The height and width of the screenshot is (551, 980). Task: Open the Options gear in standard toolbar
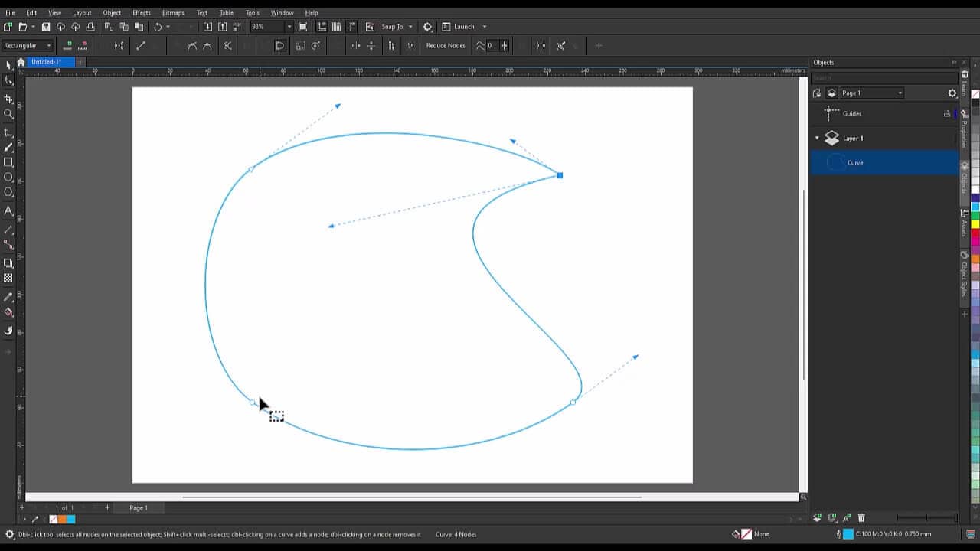pyautogui.click(x=427, y=27)
